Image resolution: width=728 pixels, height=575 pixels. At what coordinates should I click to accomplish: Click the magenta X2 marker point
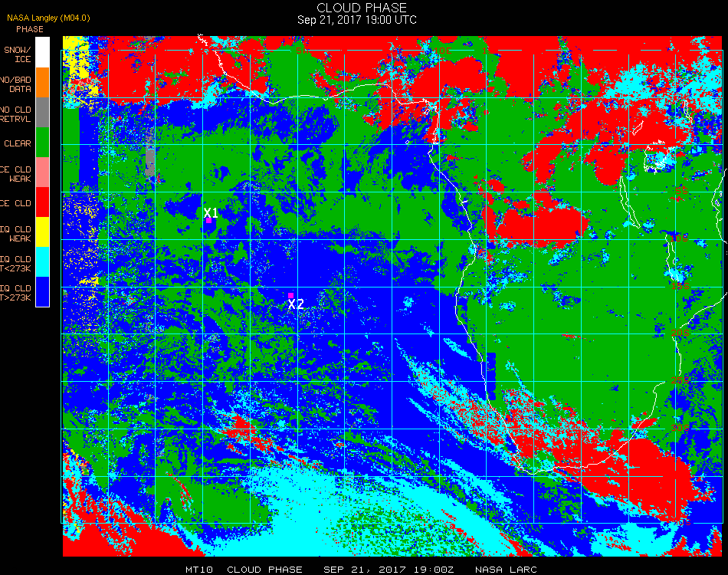[x=290, y=295]
